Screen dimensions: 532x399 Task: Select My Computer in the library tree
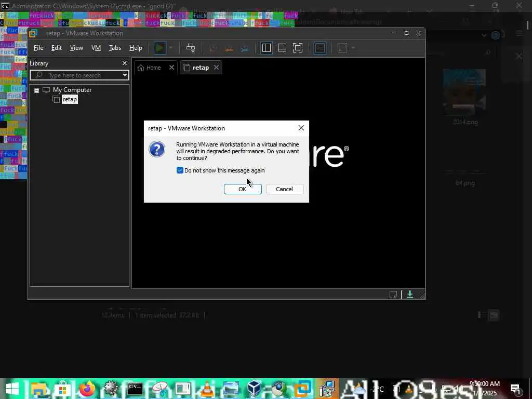72,90
